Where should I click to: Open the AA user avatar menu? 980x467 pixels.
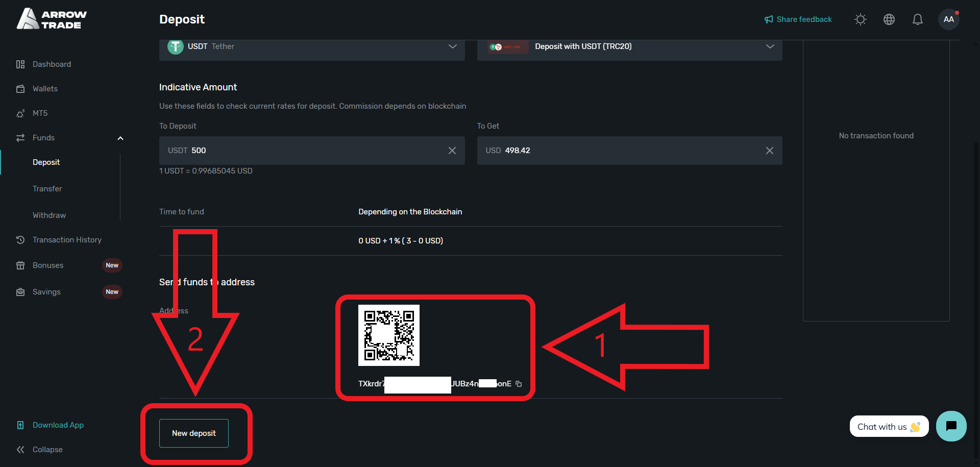949,19
